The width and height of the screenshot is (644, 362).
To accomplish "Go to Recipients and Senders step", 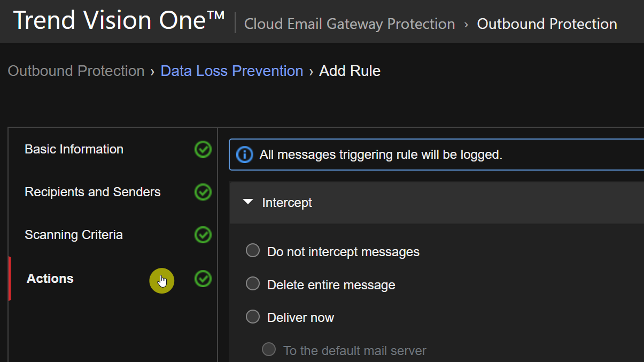I will coord(92,192).
